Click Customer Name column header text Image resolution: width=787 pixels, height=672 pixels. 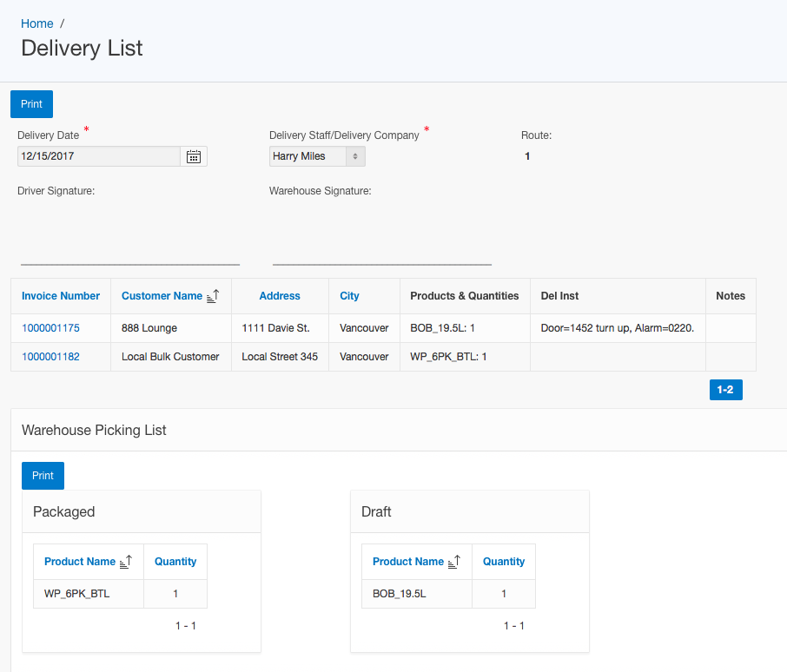[x=162, y=296]
